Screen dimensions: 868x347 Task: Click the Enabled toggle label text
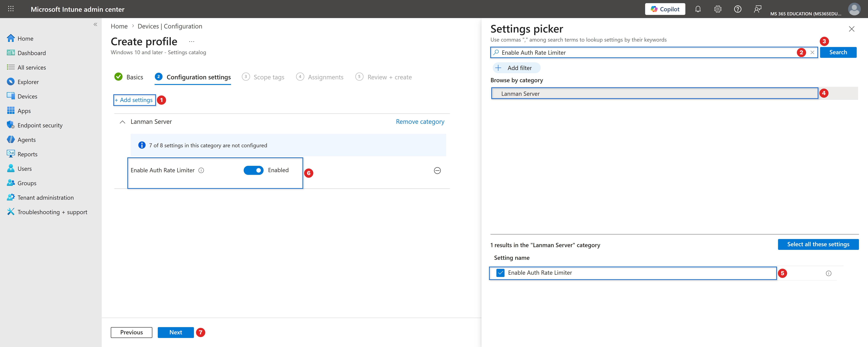point(278,170)
